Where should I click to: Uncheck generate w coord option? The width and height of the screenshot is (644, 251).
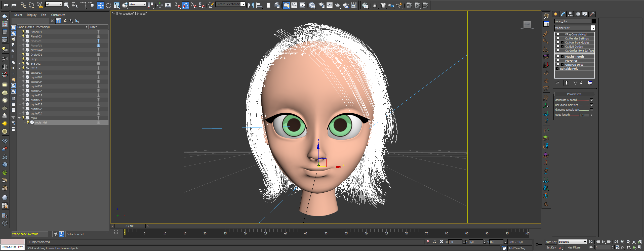[591, 100]
